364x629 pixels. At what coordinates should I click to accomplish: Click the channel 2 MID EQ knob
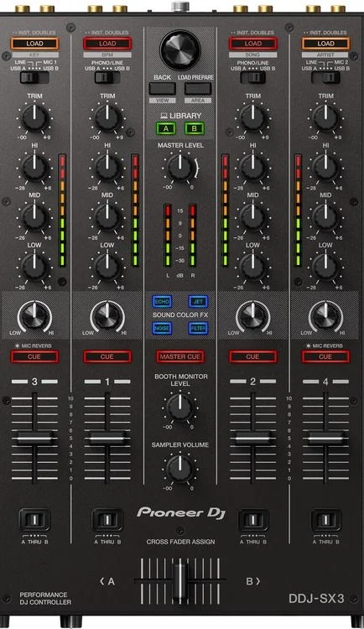pyautogui.click(x=252, y=217)
